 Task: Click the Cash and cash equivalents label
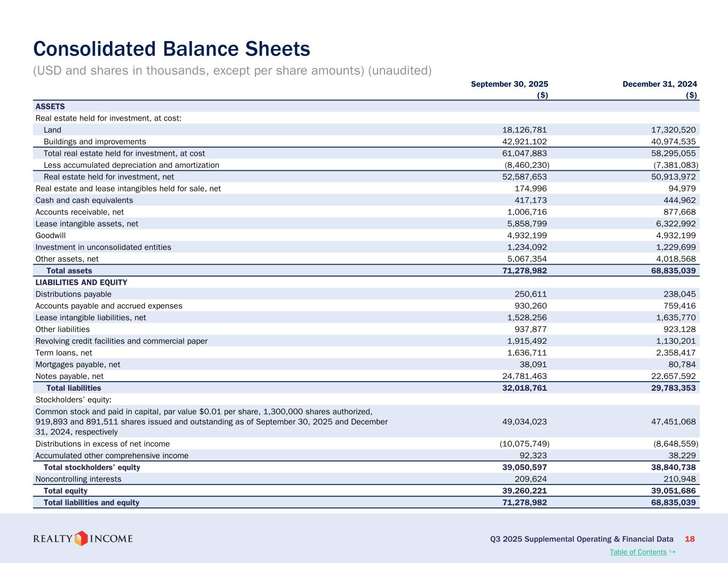pos(84,200)
